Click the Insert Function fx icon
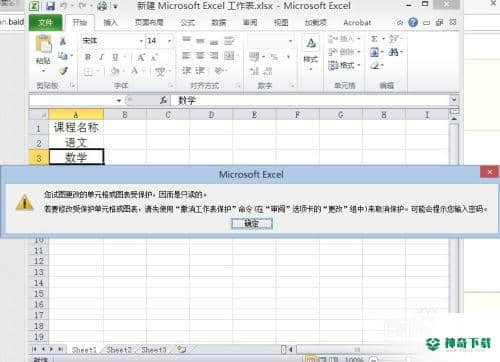Image resolution: width=500 pixels, height=362 pixels. tap(163, 100)
